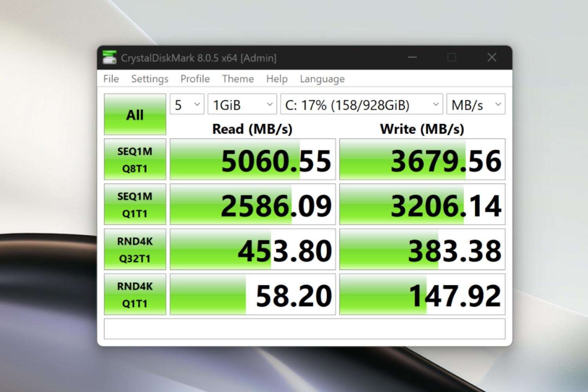588x392 pixels.
Task: Click the SEQ1M Q8T1 write result 3679.56
Action: coord(422,159)
